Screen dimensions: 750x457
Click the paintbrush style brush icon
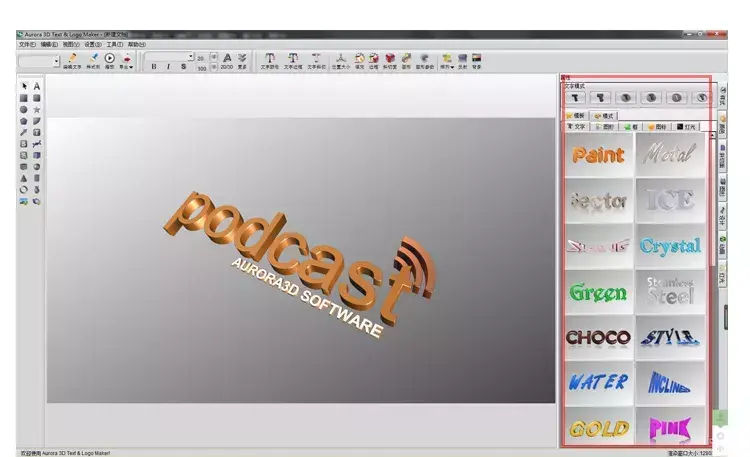tap(94, 58)
